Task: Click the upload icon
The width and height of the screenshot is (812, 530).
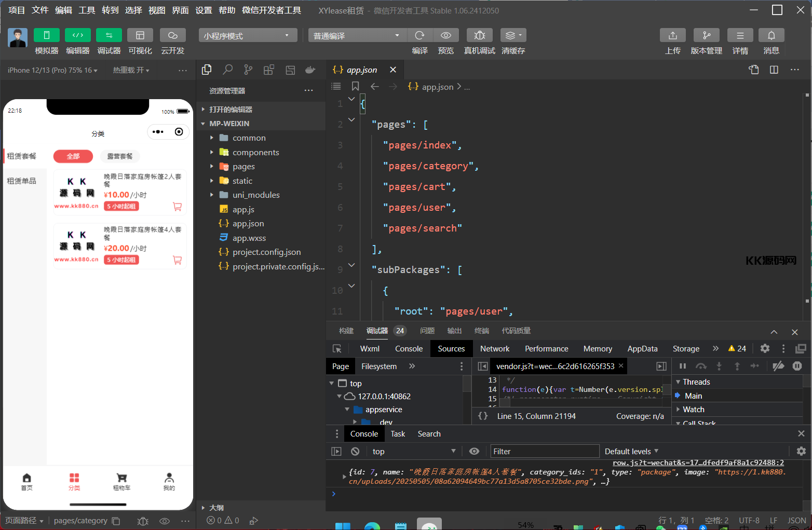Action: pyautogui.click(x=673, y=35)
